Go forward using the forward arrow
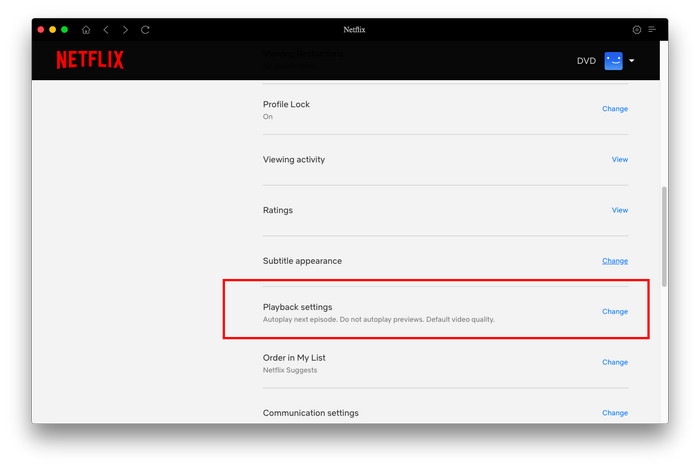700x469 pixels. pyautogui.click(x=125, y=30)
